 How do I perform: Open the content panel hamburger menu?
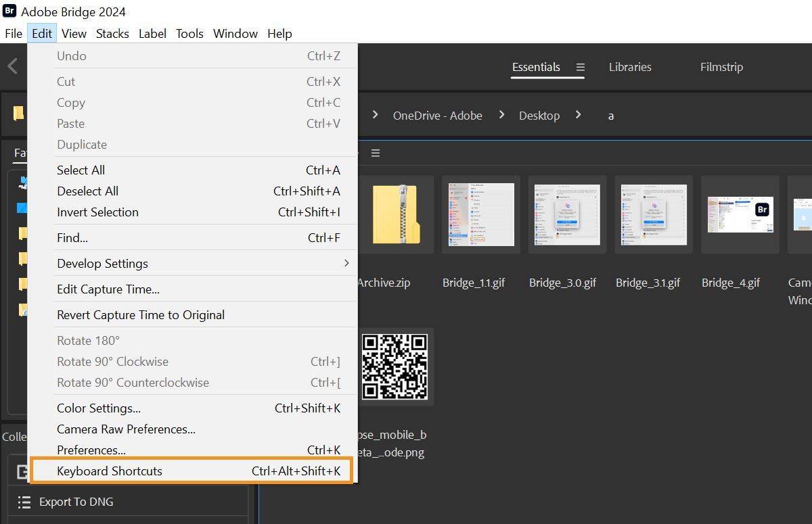click(x=376, y=153)
